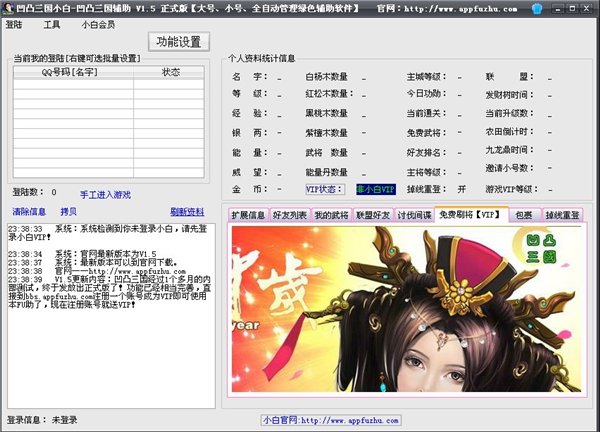Click the 红松木数量 label

(329, 93)
